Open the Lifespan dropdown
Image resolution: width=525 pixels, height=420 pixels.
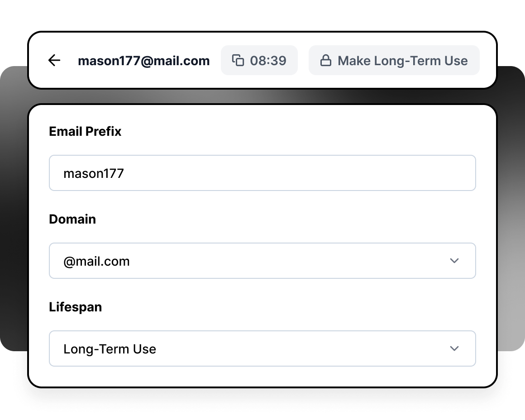point(262,348)
